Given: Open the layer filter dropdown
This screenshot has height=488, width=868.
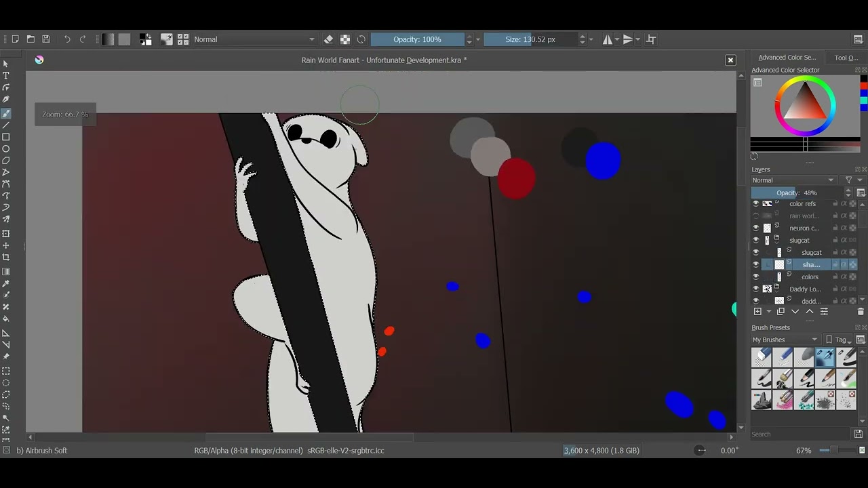Looking at the screenshot, I should tap(853, 180).
